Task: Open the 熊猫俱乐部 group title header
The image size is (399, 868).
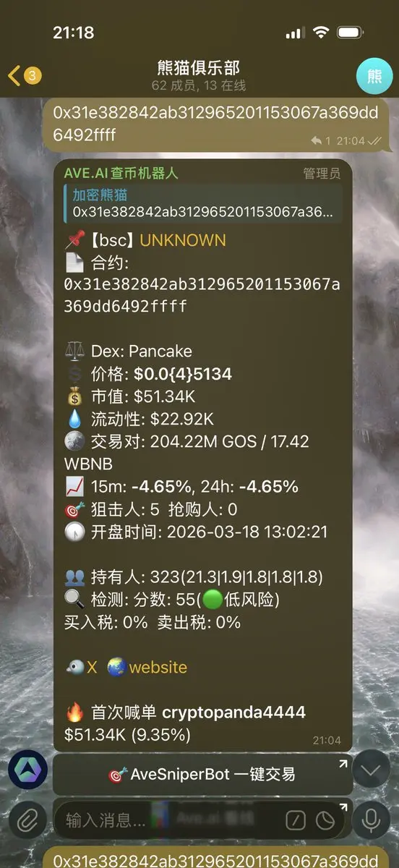Action: click(x=198, y=75)
